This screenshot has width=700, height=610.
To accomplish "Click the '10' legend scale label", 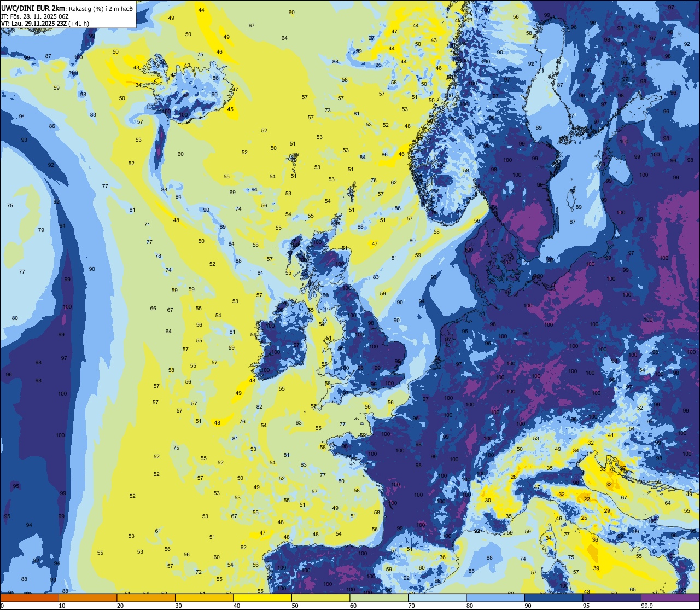I will pyautogui.click(x=62, y=606).
